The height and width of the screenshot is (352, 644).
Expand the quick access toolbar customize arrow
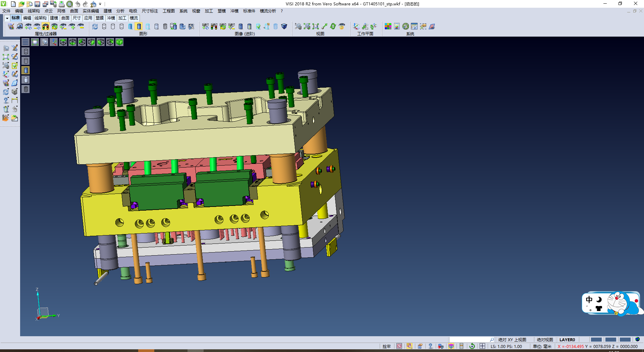pos(100,4)
